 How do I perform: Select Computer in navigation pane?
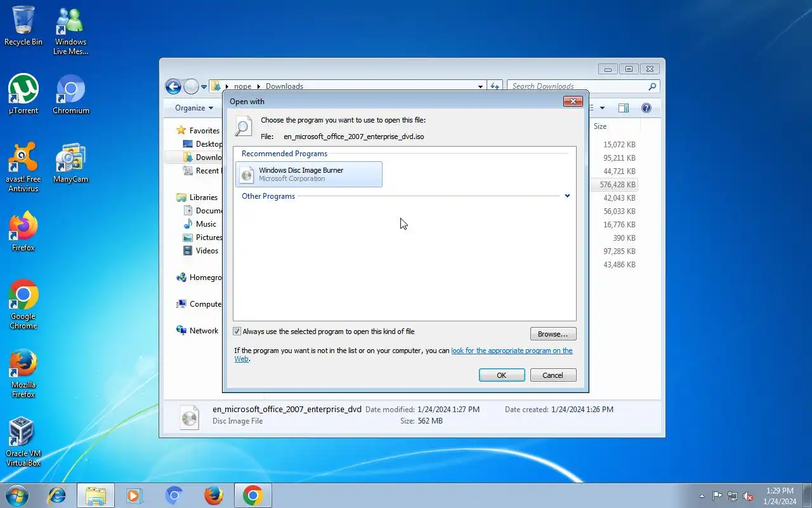point(199,304)
